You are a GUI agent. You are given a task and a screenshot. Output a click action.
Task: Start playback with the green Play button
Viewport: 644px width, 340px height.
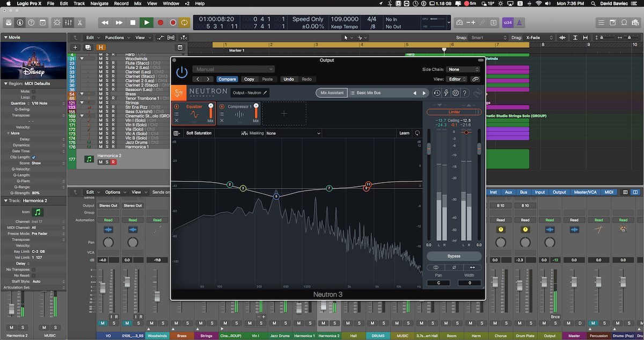click(146, 23)
